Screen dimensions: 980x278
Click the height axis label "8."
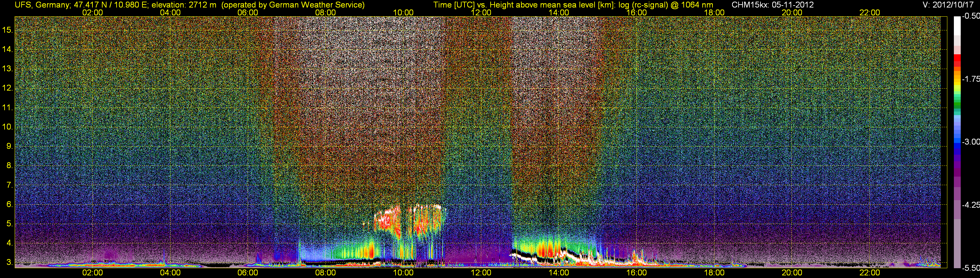[9, 166]
